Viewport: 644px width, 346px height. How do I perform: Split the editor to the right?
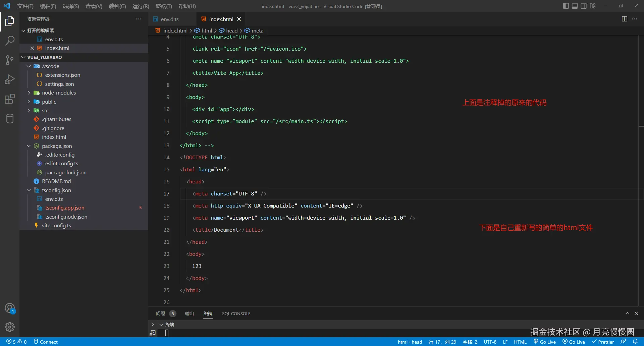tap(624, 19)
